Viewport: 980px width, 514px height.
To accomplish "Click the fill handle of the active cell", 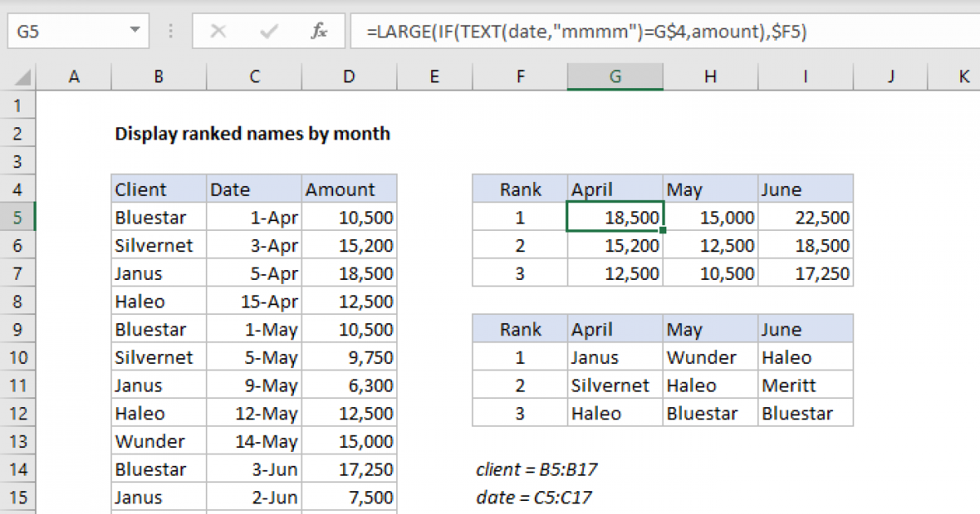I will [663, 232].
